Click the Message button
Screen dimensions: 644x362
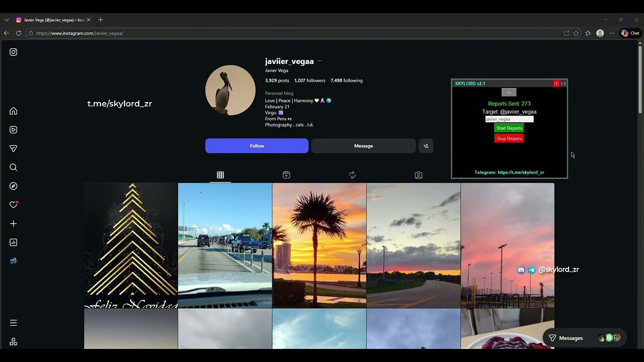pos(363,146)
